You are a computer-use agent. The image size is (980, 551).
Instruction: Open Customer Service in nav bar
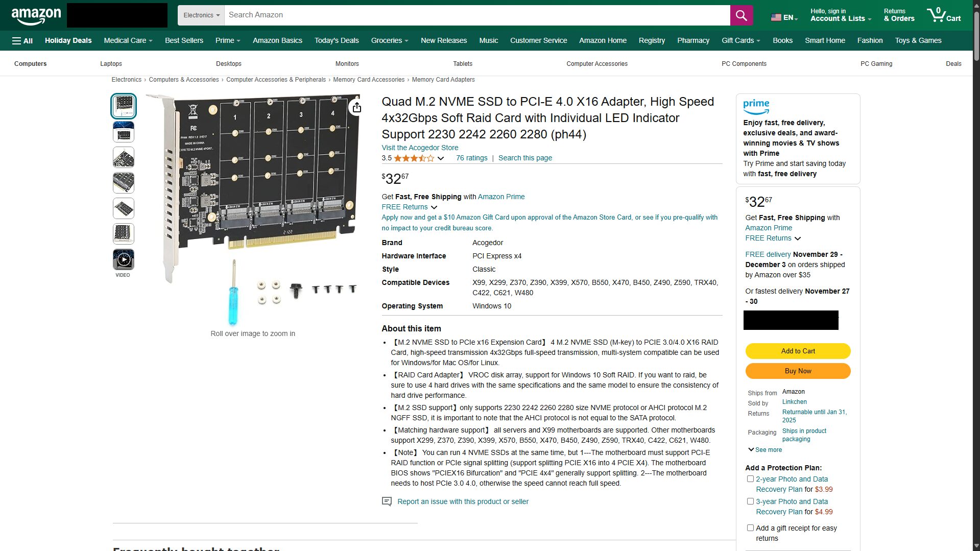[x=538, y=40]
